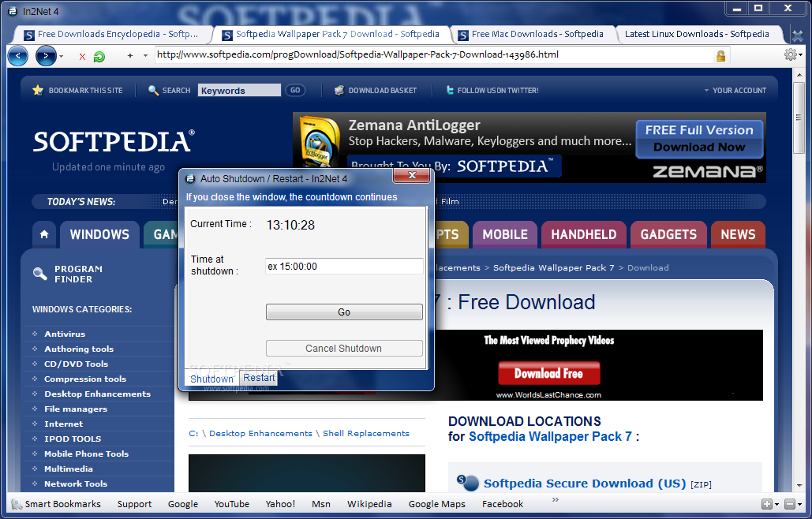Click the address bar URL field
The image size is (812, 519).
pyautogui.click(x=432, y=55)
